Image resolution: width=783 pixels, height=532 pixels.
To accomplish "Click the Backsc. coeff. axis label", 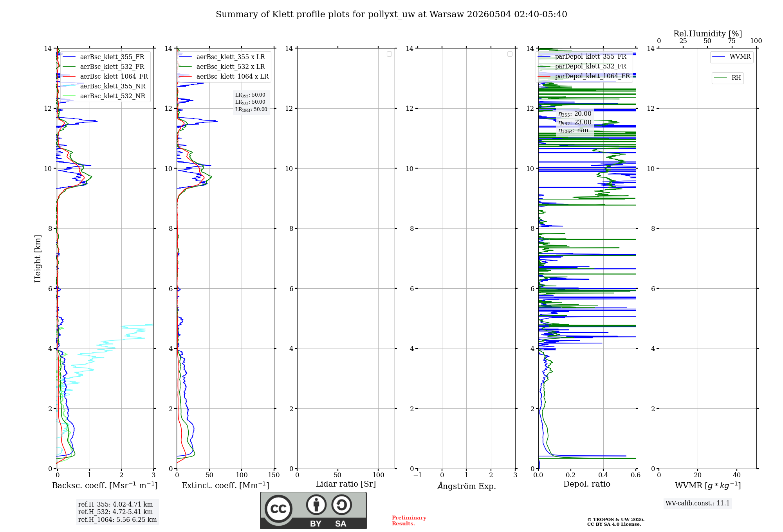I will point(105,485).
